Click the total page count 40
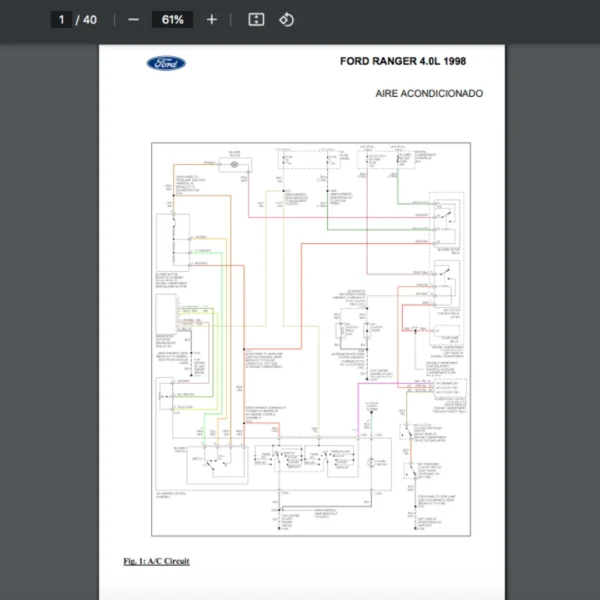 pos(90,20)
